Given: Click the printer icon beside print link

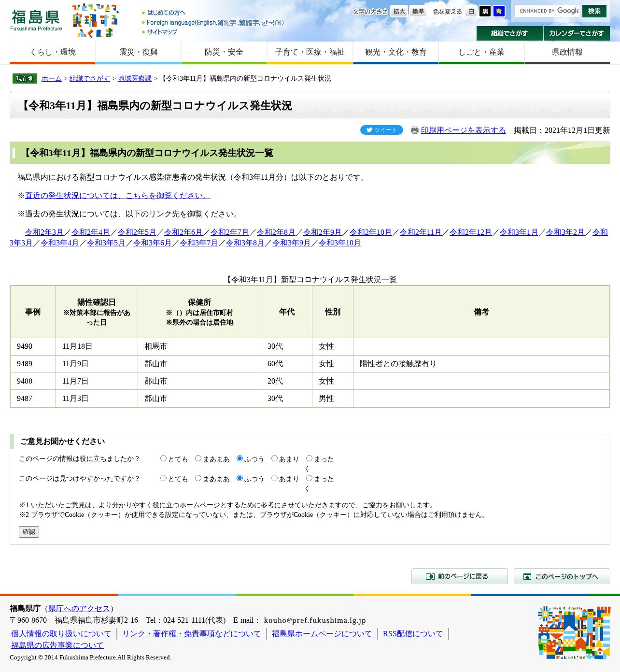Looking at the screenshot, I should tap(414, 130).
